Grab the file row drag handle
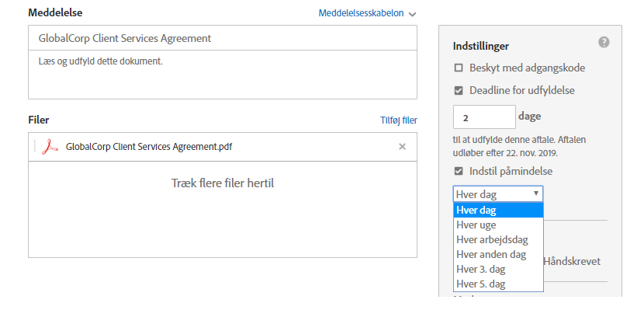The width and height of the screenshot is (644, 324). 34,146
